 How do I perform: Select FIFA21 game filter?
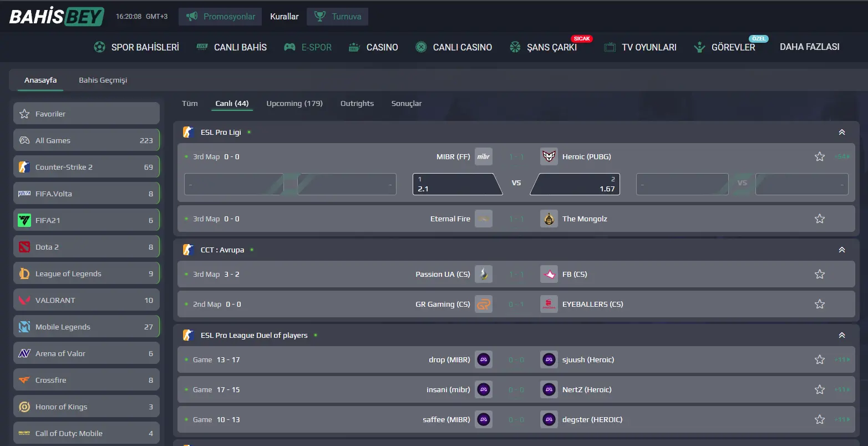tap(87, 220)
